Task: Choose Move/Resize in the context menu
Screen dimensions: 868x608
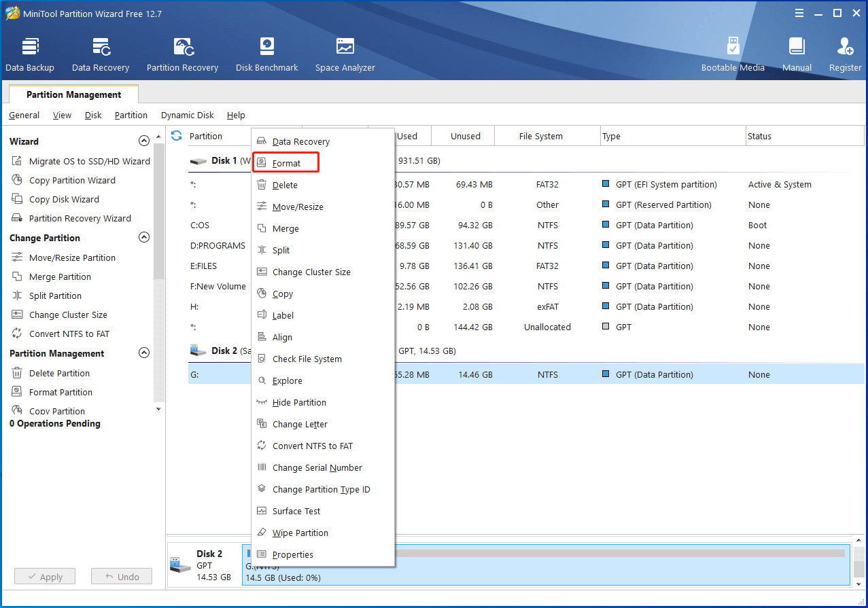Action: point(324,207)
